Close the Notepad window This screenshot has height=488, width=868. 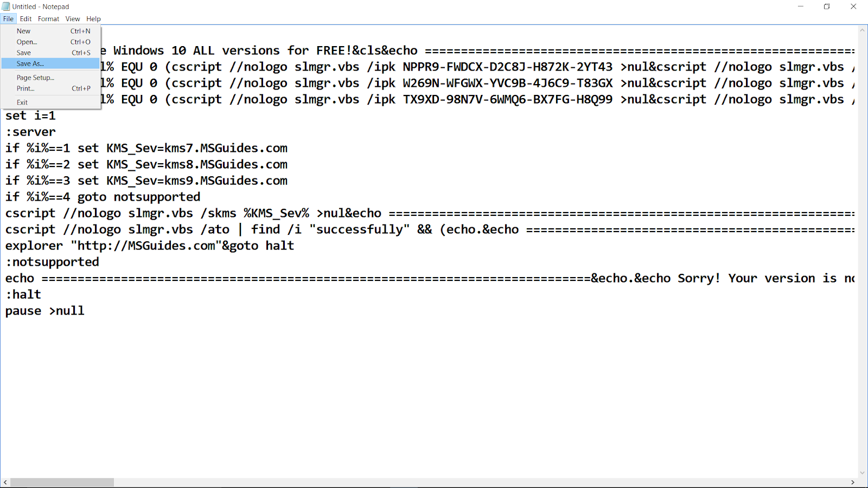(x=853, y=7)
